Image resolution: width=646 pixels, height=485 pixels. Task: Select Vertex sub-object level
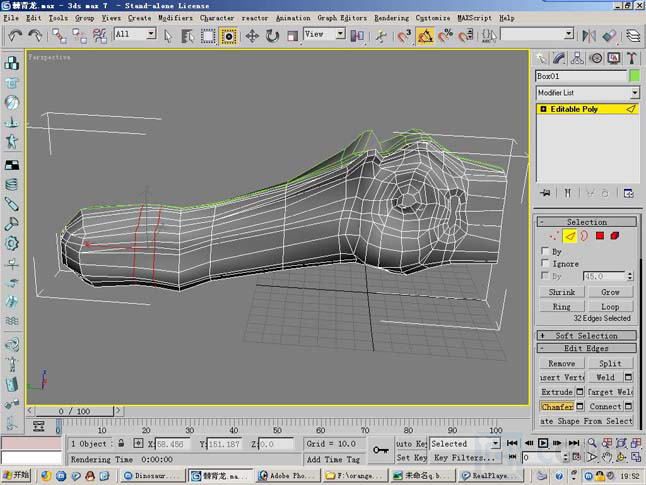[554, 236]
